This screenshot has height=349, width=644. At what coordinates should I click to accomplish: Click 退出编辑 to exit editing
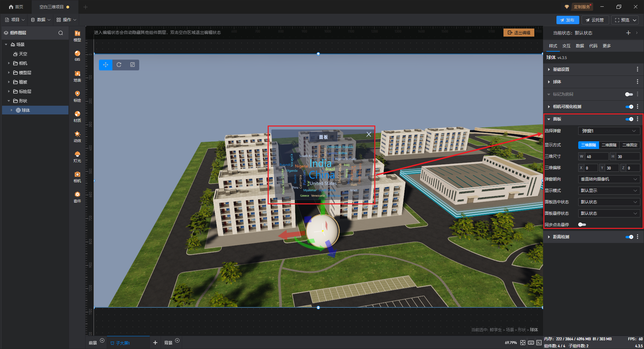coord(519,33)
